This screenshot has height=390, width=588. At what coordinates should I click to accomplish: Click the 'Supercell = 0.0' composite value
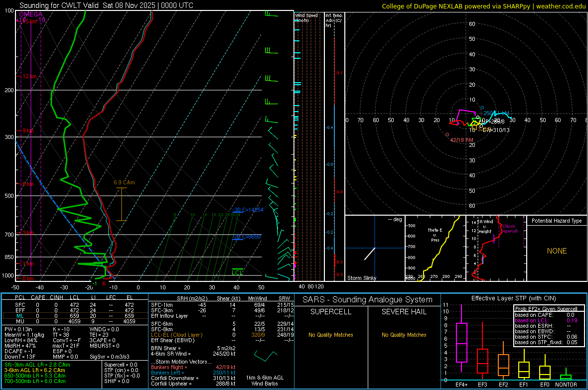pos(121,365)
